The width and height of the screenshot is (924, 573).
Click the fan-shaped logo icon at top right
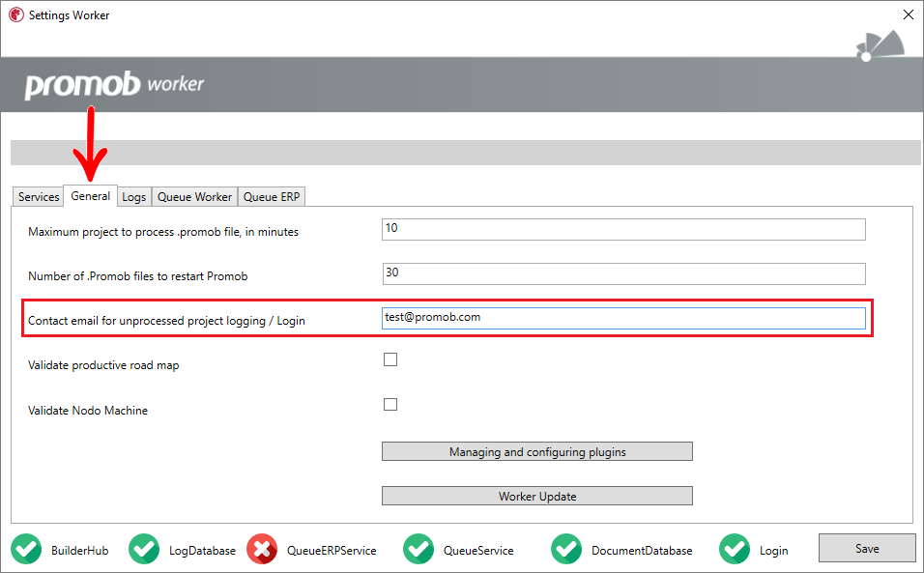click(881, 45)
